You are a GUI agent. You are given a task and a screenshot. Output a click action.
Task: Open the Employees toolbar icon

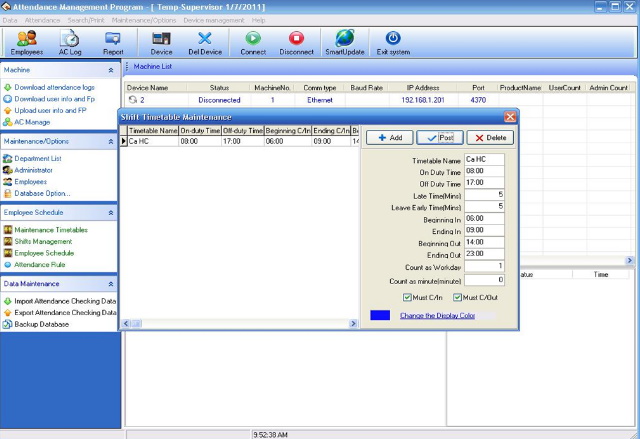pyautogui.click(x=27, y=38)
